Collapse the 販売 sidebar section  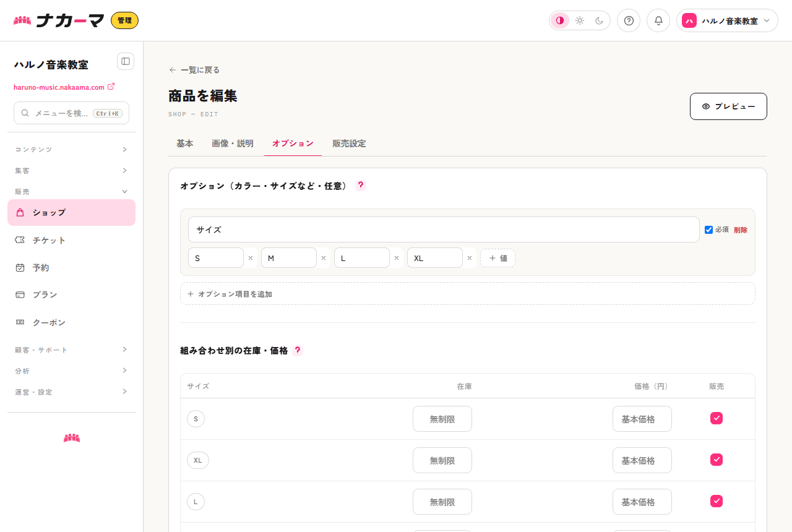(71, 192)
